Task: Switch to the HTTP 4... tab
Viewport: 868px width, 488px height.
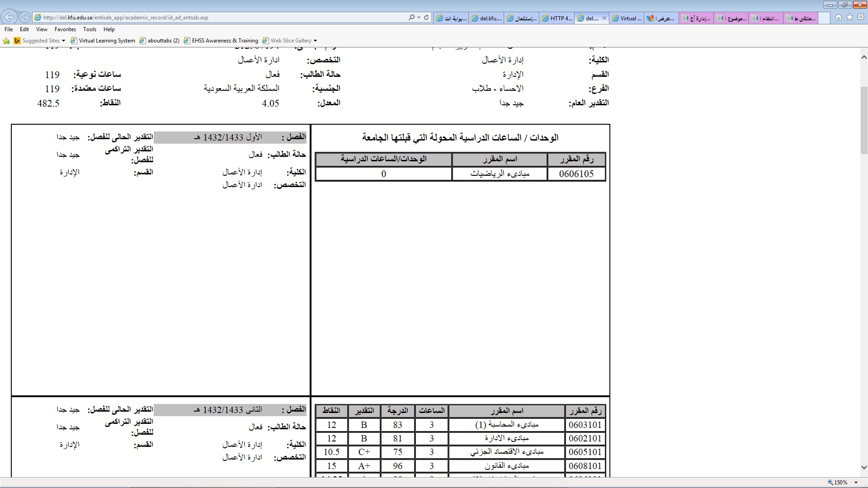Action: (557, 19)
